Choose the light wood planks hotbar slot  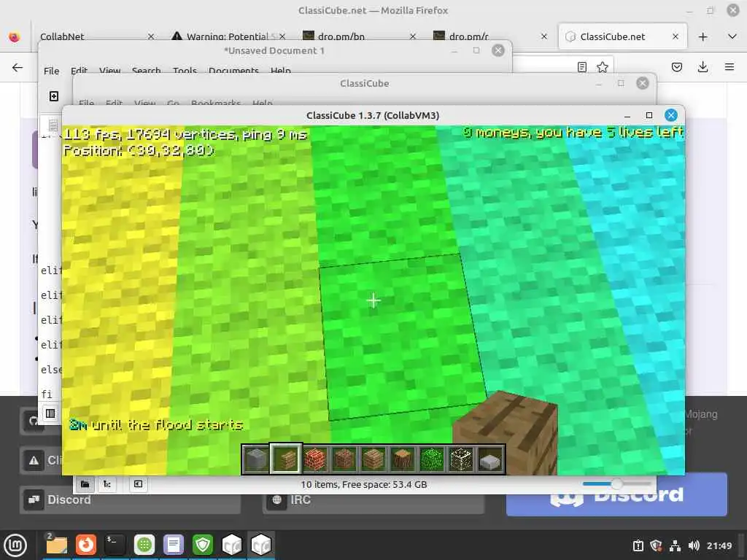(373, 459)
